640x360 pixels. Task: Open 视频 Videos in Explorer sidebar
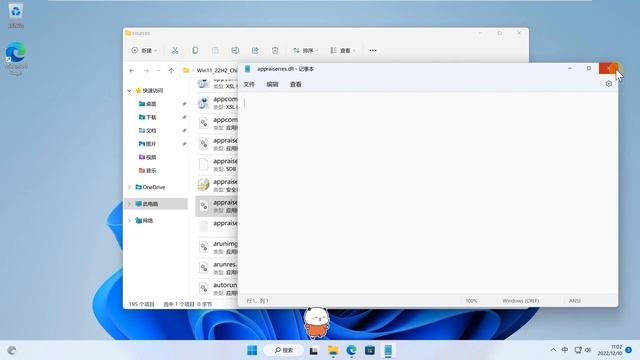tap(147, 157)
